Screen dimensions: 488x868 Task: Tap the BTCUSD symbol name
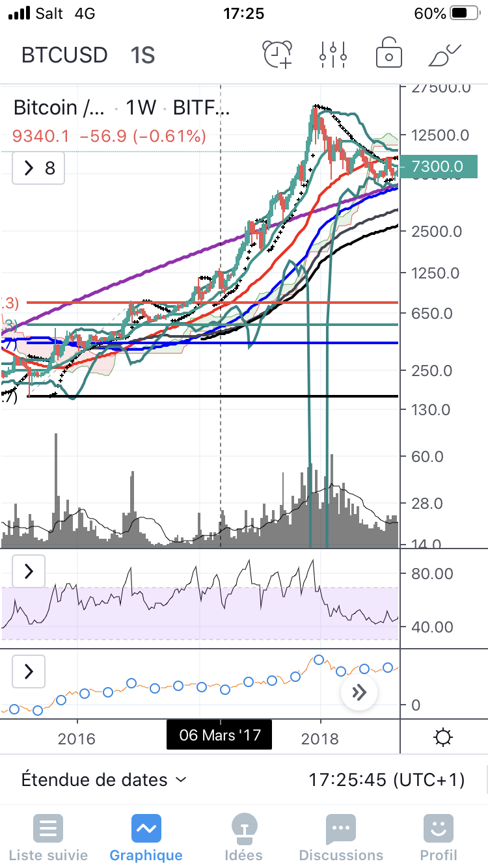coord(64,55)
